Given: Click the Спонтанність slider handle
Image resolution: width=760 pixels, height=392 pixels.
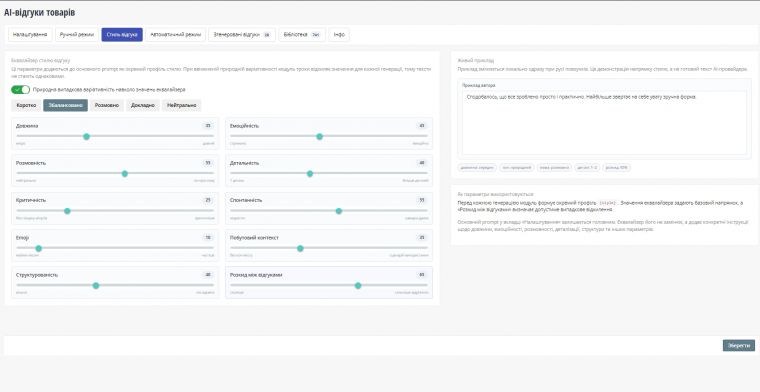Looking at the screenshot, I should (339, 211).
